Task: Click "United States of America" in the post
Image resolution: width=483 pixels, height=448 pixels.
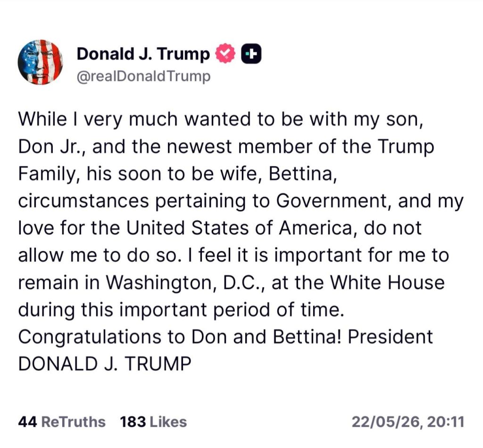Action: click(239, 228)
